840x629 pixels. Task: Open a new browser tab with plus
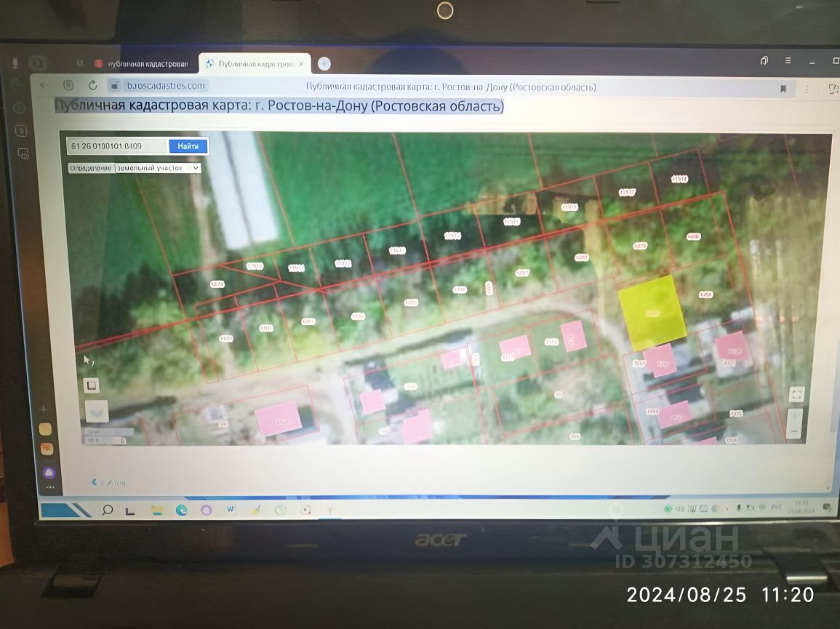point(324,64)
